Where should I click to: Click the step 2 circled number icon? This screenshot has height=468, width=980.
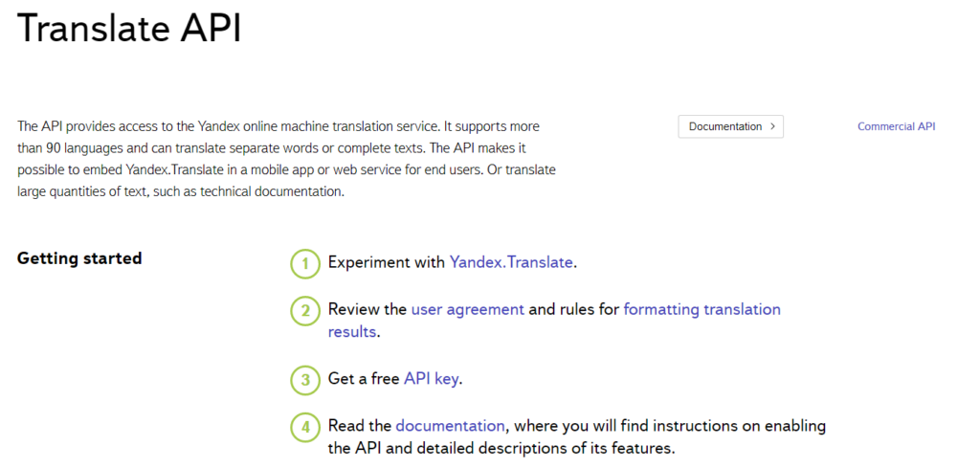(305, 311)
